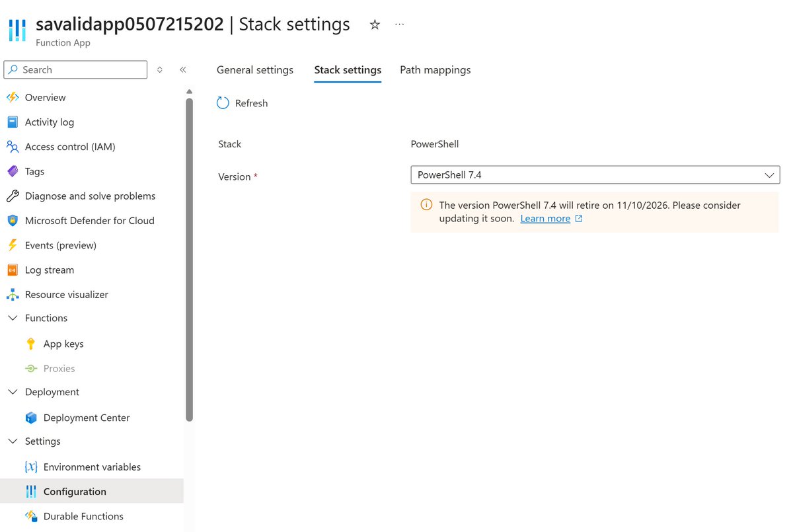Click scrollbar up arrow in sidebar
Viewport: 793px width, 532px height.
(190, 91)
